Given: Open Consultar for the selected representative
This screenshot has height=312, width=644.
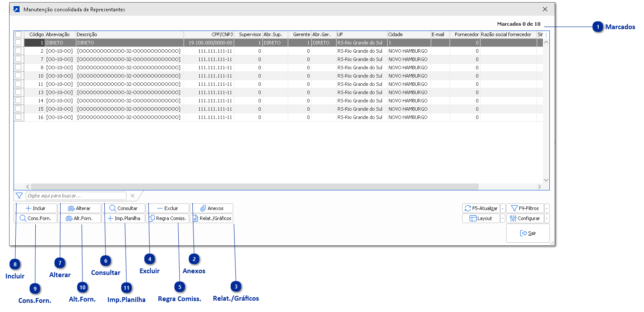Looking at the screenshot, I should point(124,208).
